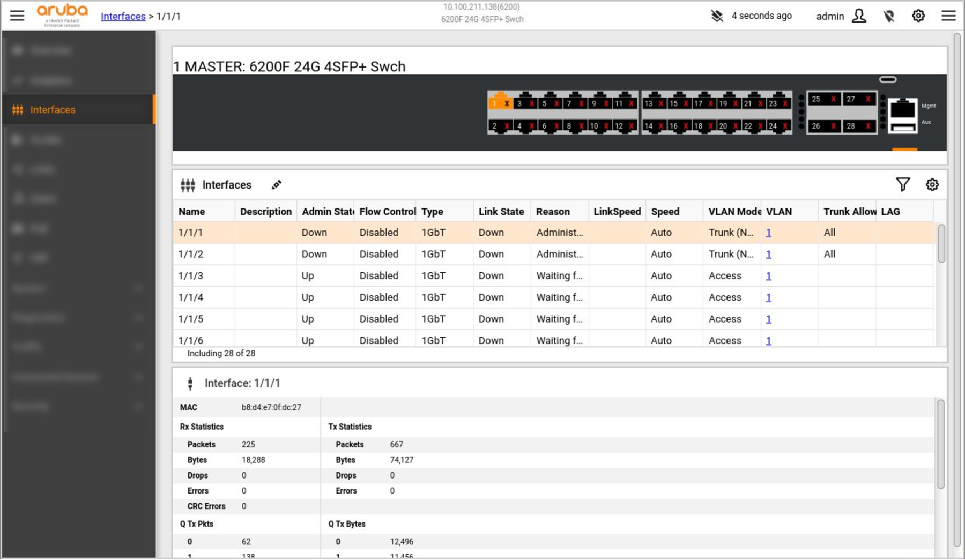Select SFP+ port 27 on faceplate
Screen dimensions: 965x560
[859, 99]
